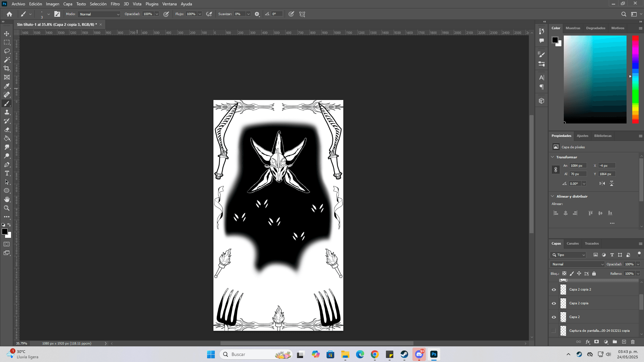Viewport: 644px width, 362px height.
Task: Click the delete layer trash icon
Action: coord(633,342)
